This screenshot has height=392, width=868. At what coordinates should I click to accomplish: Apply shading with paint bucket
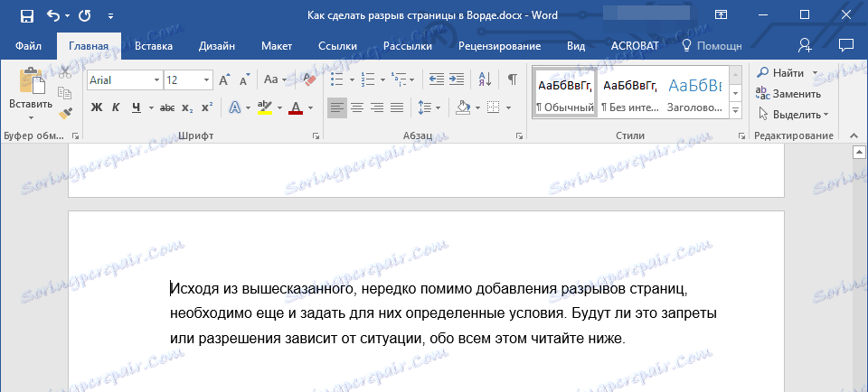point(462,107)
